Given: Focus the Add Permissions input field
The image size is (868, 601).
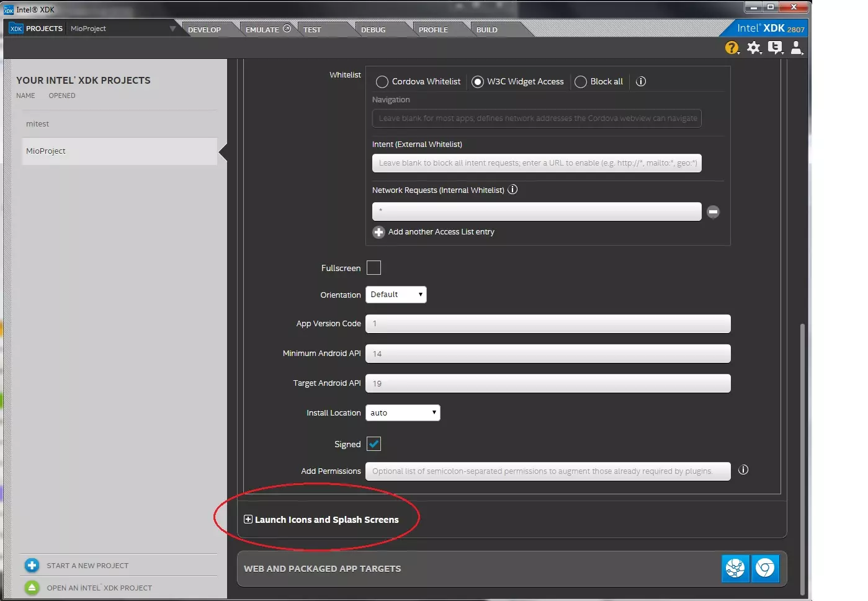Looking at the screenshot, I should (x=548, y=471).
